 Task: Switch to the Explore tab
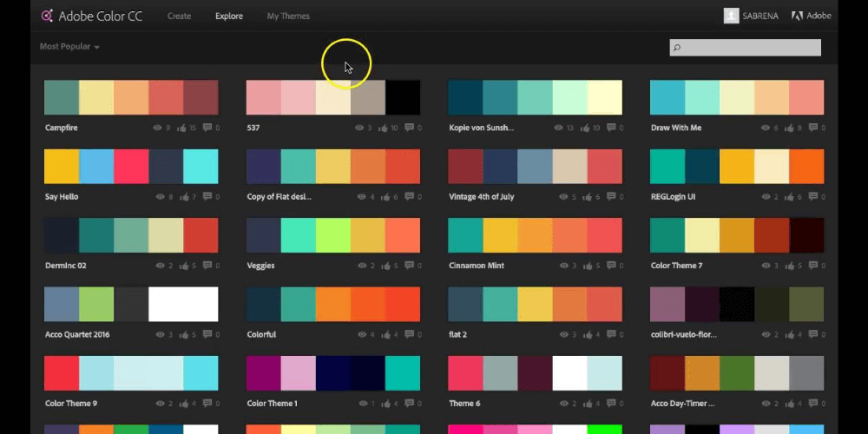pyautogui.click(x=229, y=16)
